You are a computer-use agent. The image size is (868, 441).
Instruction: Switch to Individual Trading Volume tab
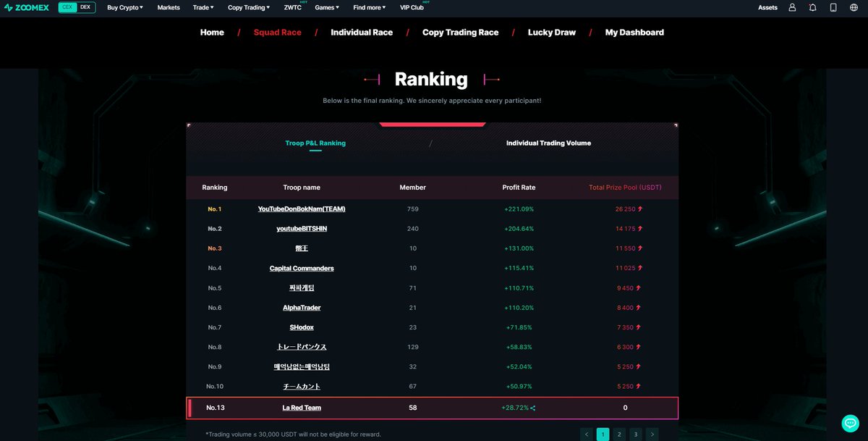pyautogui.click(x=548, y=143)
